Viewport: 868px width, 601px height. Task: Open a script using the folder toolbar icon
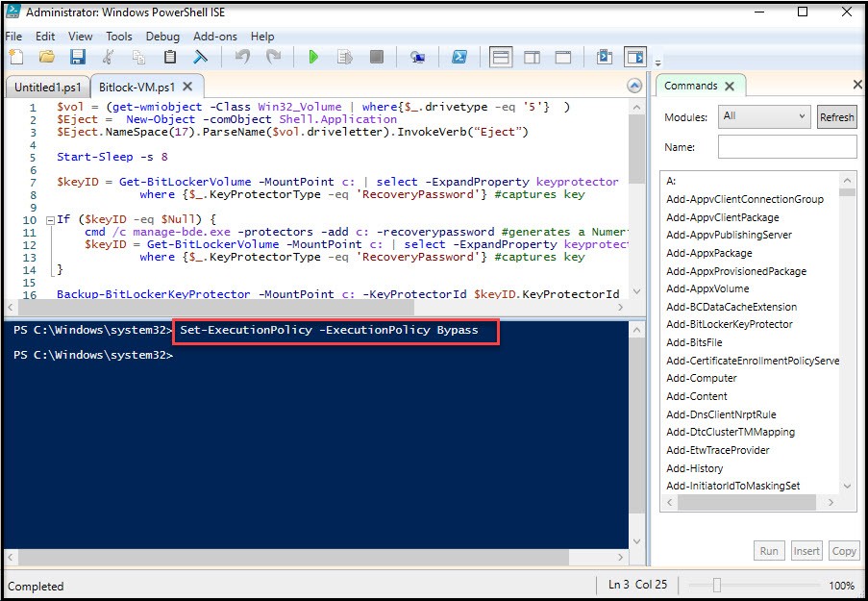[47, 57]
